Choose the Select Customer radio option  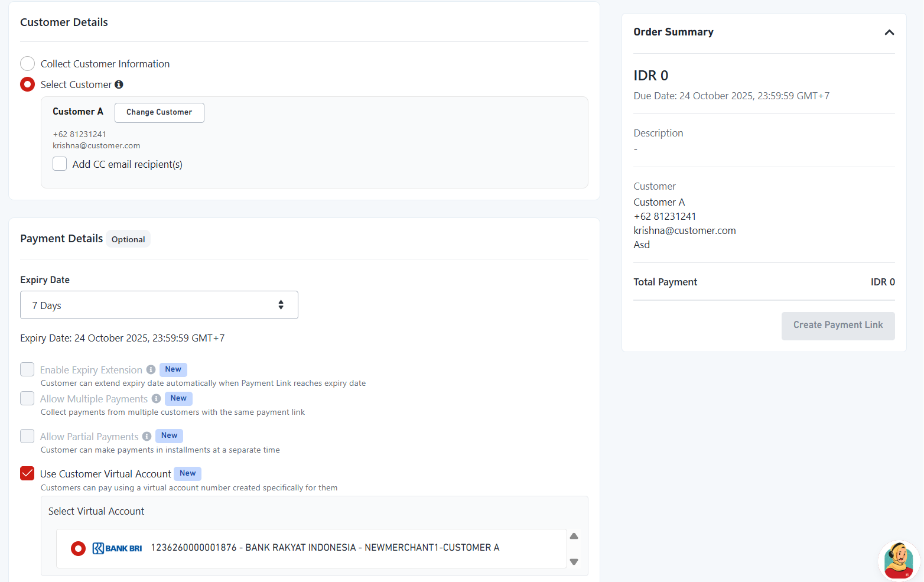[x=28, y=84]
